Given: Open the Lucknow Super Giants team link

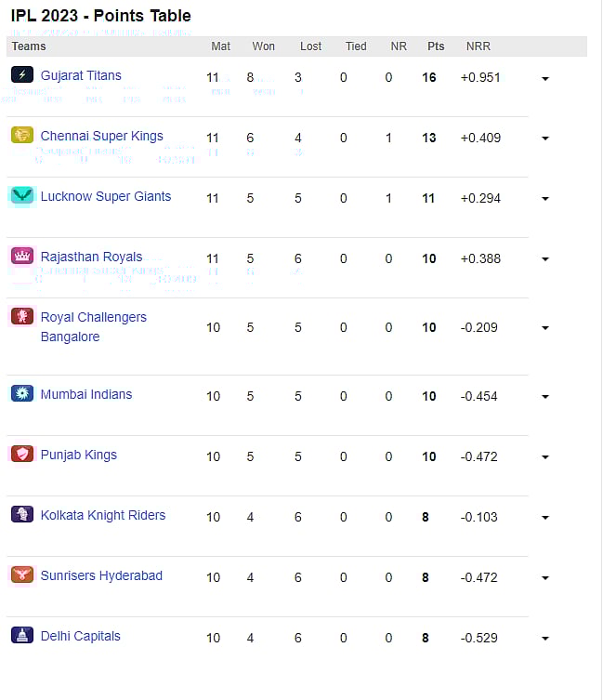Looking at the screenshot, I should click(x=106, y=196).
